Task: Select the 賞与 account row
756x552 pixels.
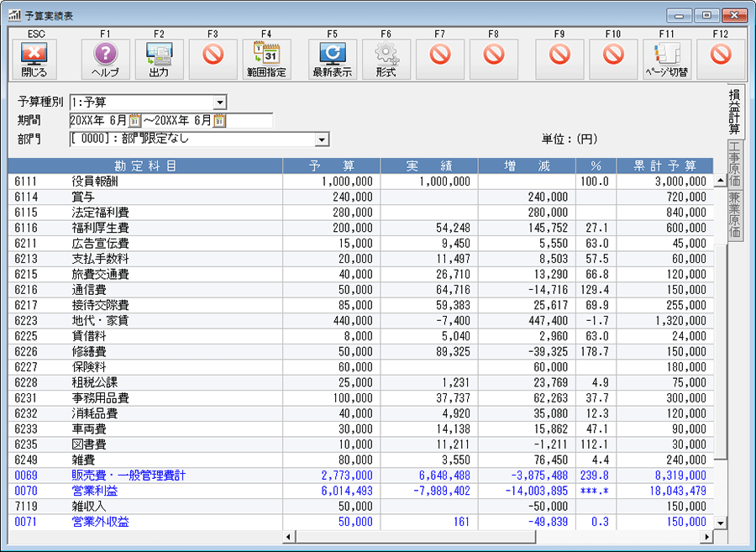Action: (360, 197)
